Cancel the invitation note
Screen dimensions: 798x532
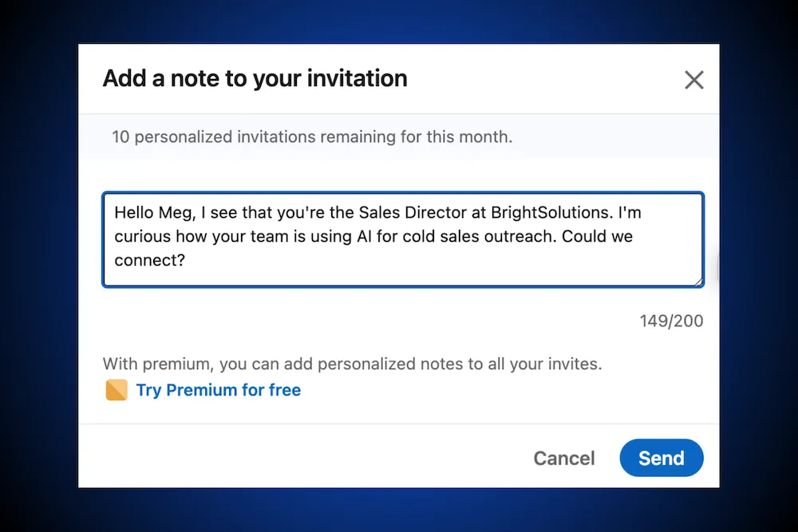pos(563,458)
